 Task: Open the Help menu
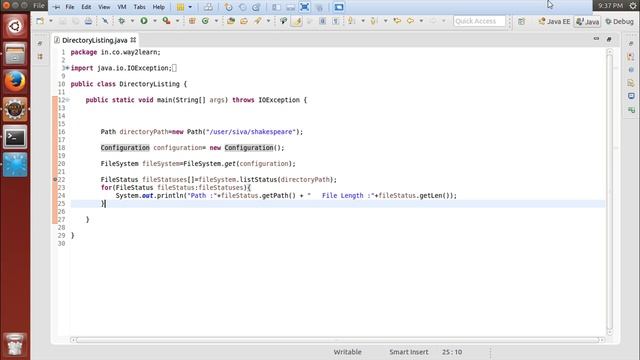pyautogui.click(x=158, y=7)
